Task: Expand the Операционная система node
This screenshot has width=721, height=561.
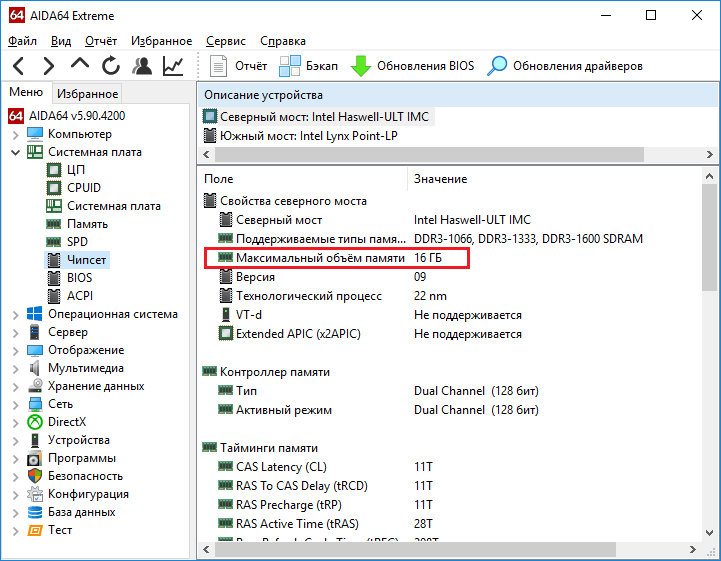Action: 16,315
